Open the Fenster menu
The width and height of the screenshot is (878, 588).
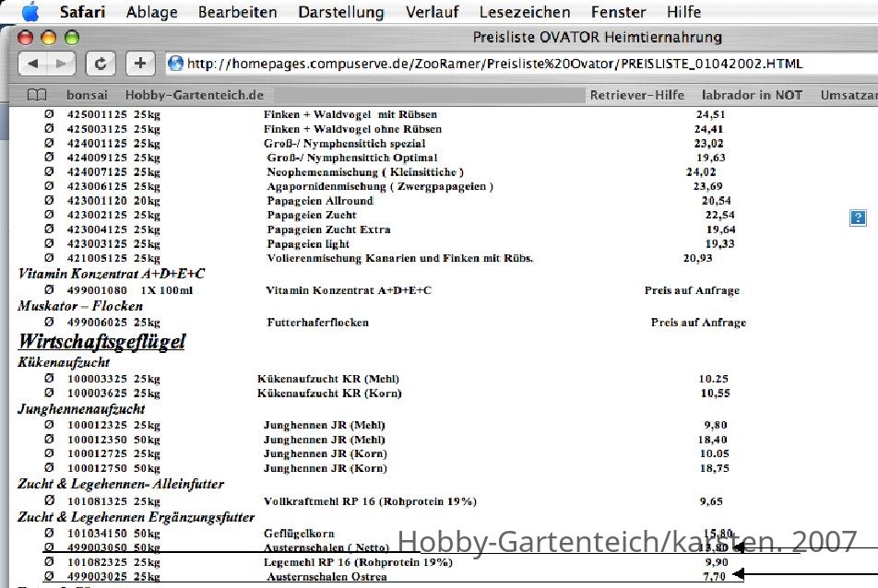(618, 12)
